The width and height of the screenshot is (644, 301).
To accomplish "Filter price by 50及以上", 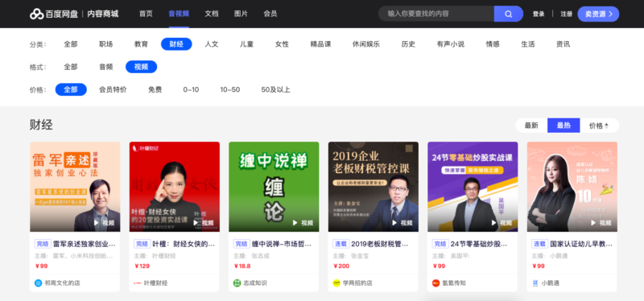I will [275, 89].
